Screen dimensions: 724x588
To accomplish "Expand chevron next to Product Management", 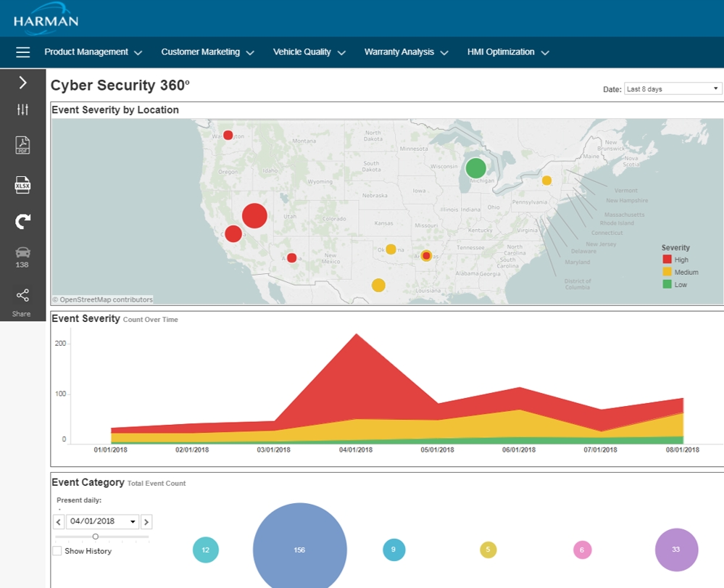I will pos(138,53).
